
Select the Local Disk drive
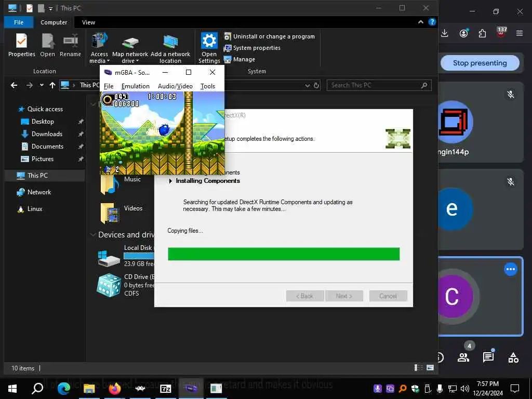126,256
